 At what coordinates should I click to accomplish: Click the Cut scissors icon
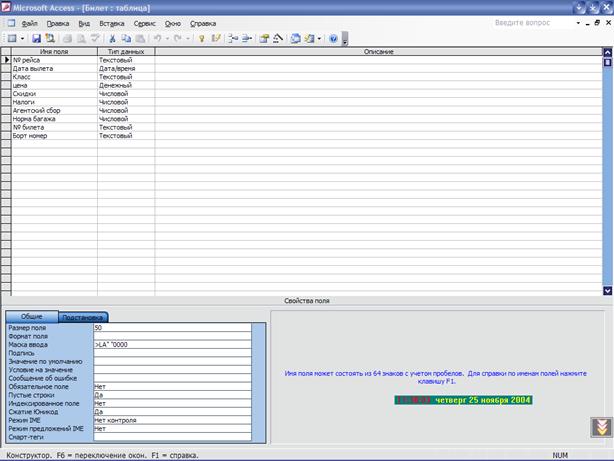click(112, 38)
